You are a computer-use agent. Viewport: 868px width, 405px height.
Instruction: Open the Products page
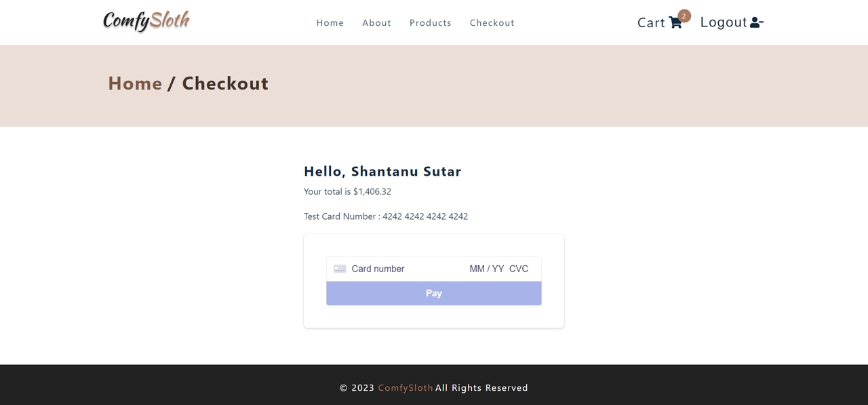[x=431, y=23]
